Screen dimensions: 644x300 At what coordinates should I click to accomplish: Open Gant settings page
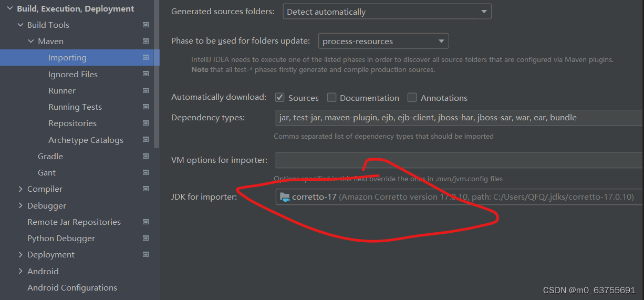47,172
